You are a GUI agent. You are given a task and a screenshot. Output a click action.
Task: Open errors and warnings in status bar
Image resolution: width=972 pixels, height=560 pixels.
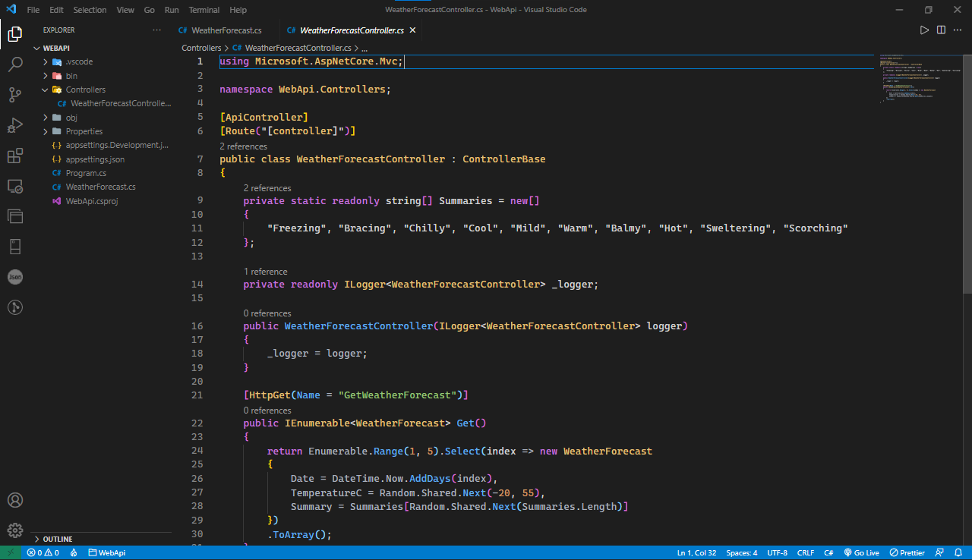click(43, 553)
